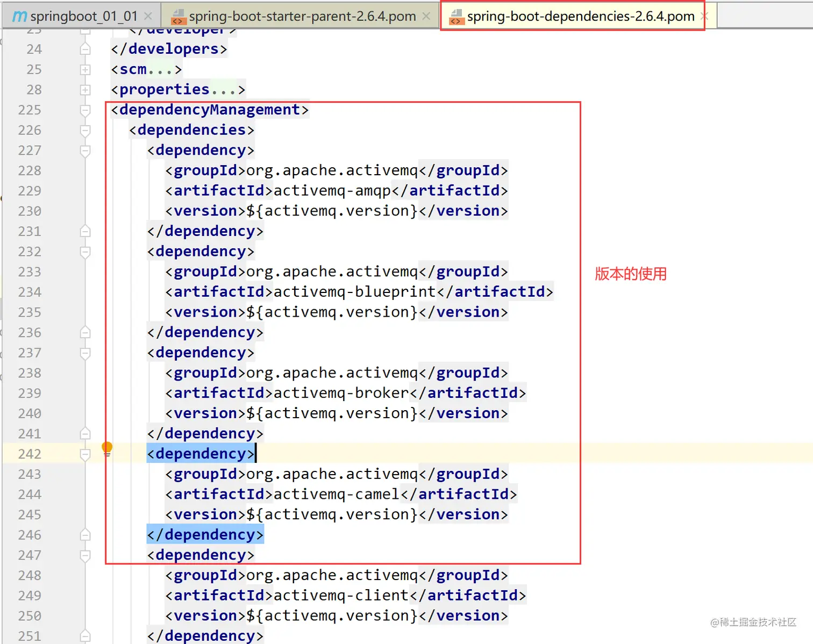The image size is (813, 644).
Task: Click fold end marker on line 246
Action: coord(85,535)
